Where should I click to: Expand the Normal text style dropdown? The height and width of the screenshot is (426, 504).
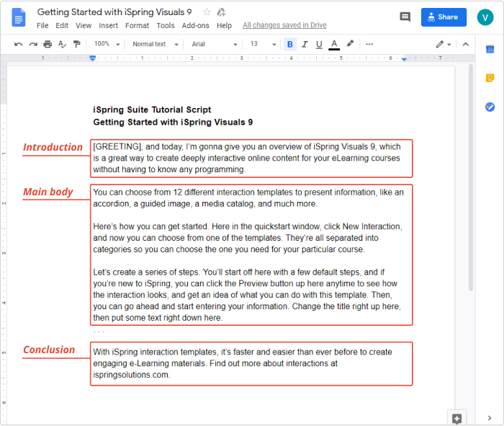coord(153,44)
